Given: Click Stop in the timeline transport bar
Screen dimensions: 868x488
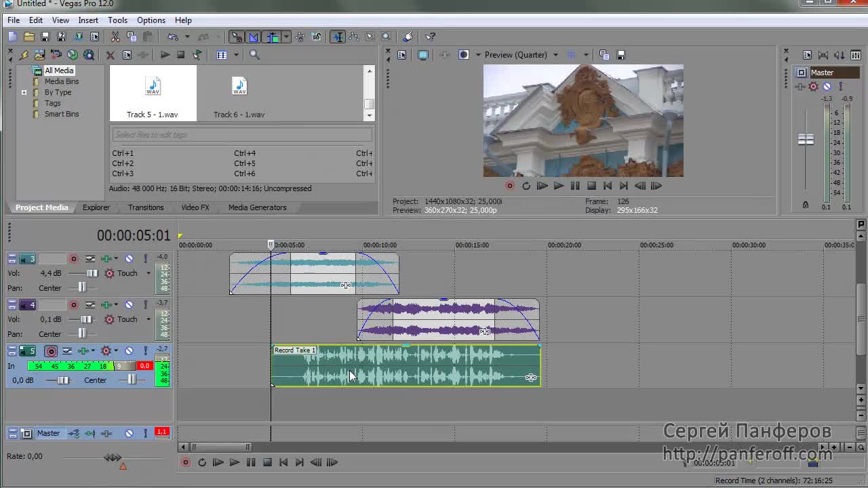Looking at the screenshot, I should [267, 462].
